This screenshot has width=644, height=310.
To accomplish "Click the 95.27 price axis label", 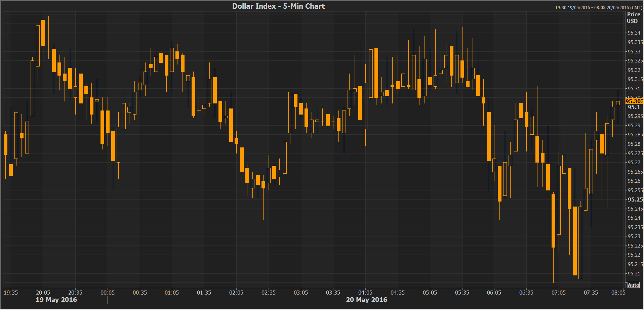I will coord(634,163).
